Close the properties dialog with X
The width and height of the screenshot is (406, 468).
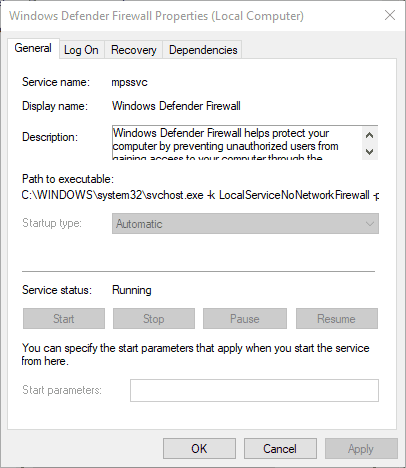(390, 15)
